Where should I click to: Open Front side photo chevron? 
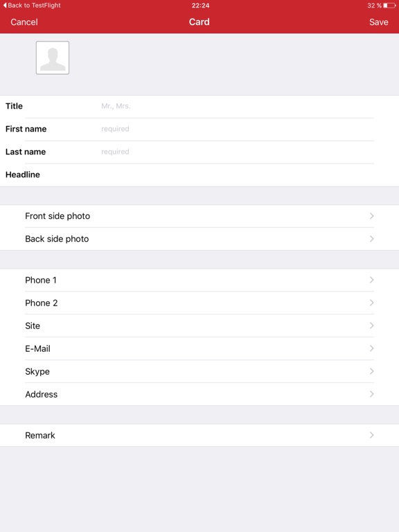pos(372,216)
